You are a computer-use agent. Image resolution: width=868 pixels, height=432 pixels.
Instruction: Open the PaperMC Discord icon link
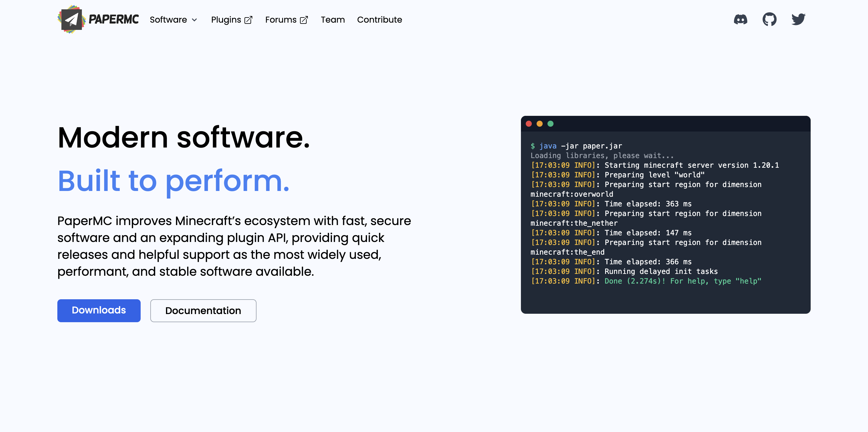pos(740,20)
